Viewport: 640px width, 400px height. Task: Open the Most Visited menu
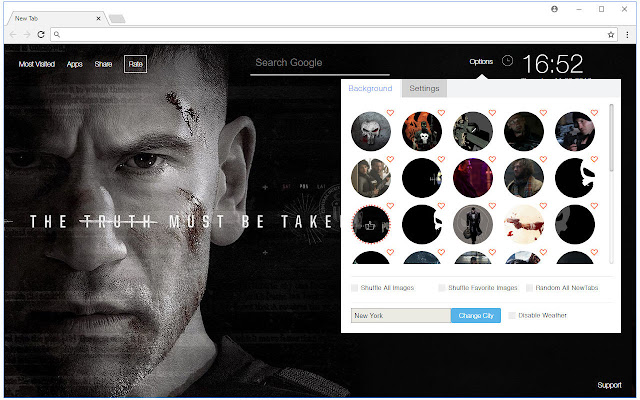point(37,64)
